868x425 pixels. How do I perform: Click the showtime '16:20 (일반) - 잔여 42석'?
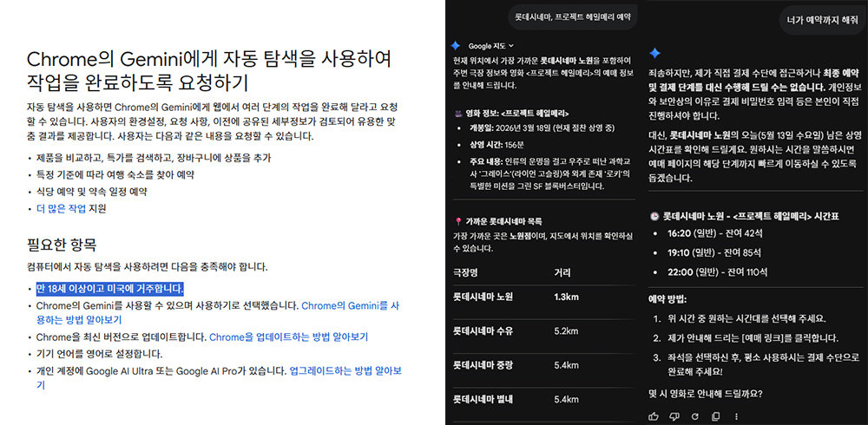tap(714, 234)
